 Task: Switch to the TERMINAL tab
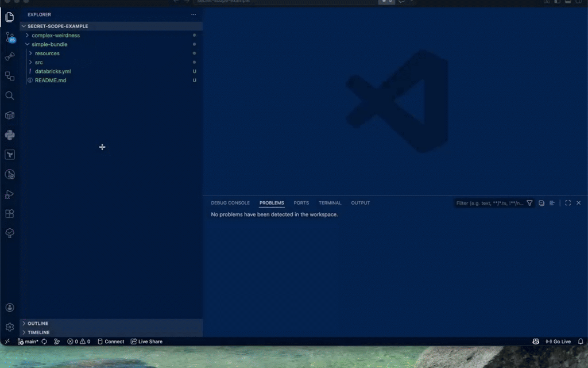[x=330, y=203]
